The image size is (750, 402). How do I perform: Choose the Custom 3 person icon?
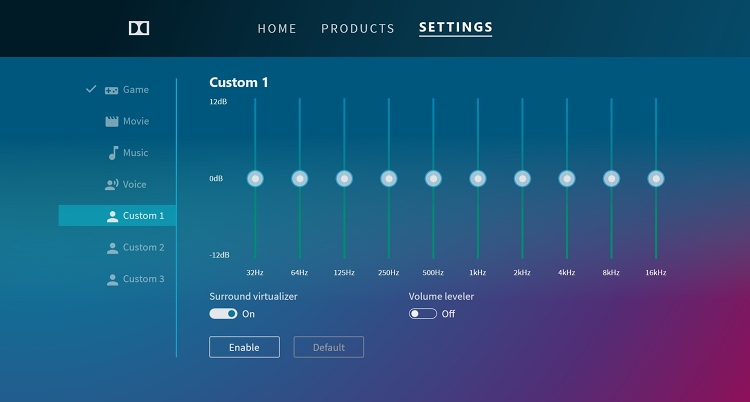pos(112,279)
